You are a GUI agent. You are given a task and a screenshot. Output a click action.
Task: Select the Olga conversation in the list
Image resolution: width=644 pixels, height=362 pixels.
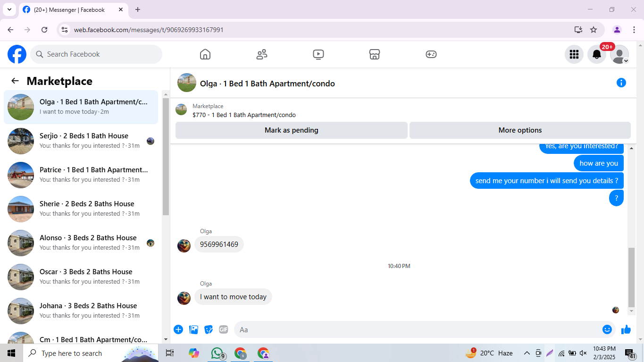point(81,107)
